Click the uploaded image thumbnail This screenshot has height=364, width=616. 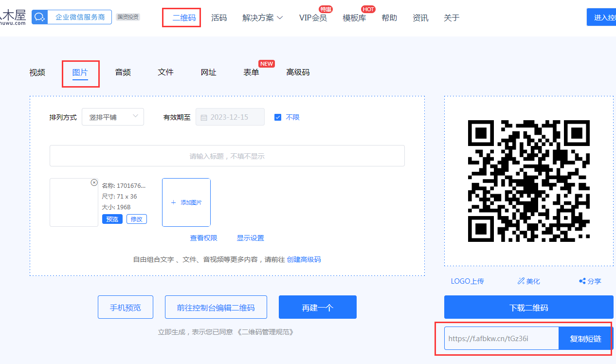click(x=74, y=202)
